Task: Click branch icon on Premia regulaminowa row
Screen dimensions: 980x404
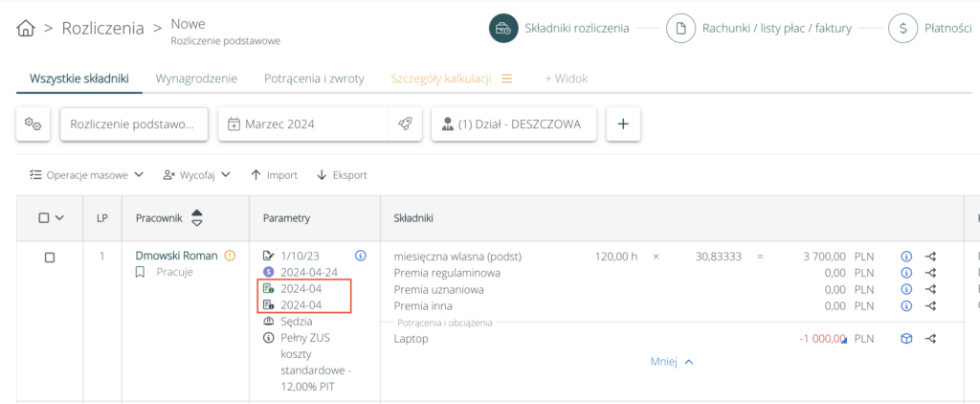Action: click(x=930, y=273)
